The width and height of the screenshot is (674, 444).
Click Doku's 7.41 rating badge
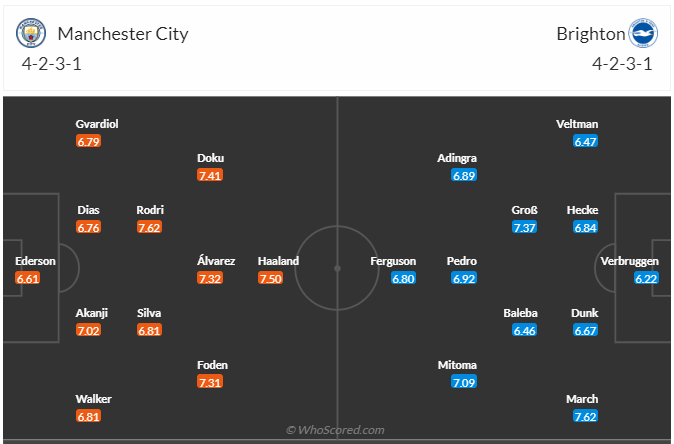point(210,175)
